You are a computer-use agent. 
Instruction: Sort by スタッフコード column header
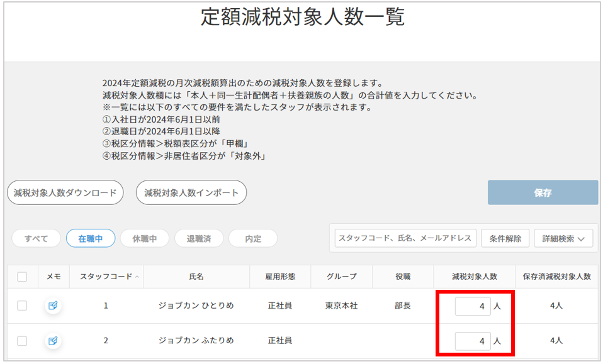(106, 277)
